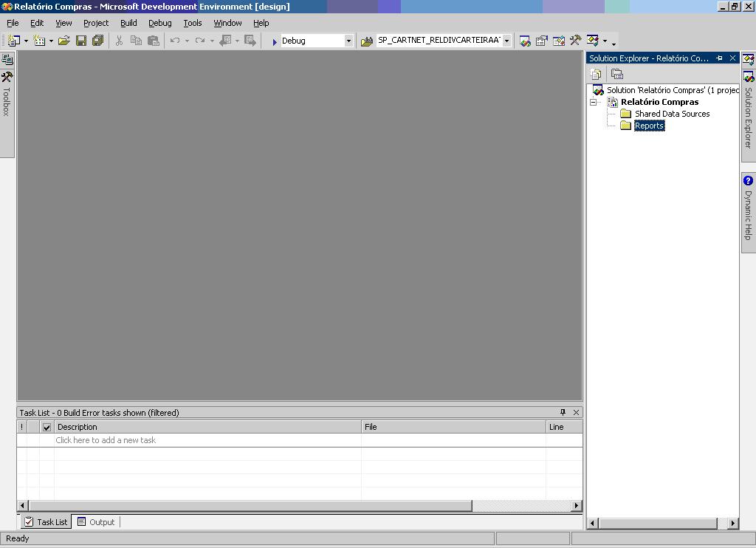Click the Find in Files binoculars icon

tap(367, 41)
